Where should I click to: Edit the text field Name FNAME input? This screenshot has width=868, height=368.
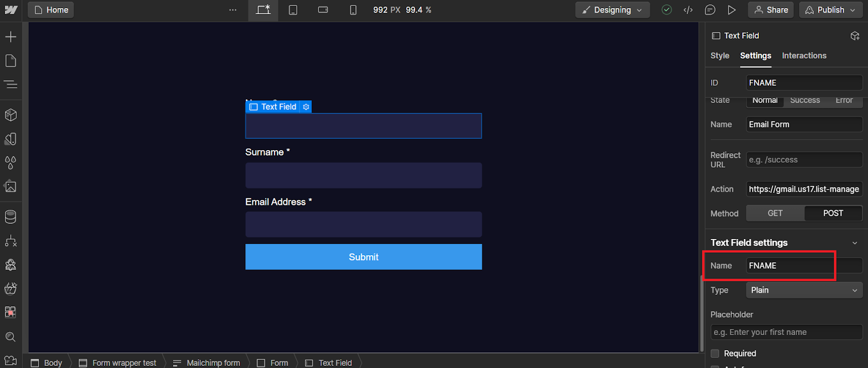pyautogui.click(x=804, y=266)
